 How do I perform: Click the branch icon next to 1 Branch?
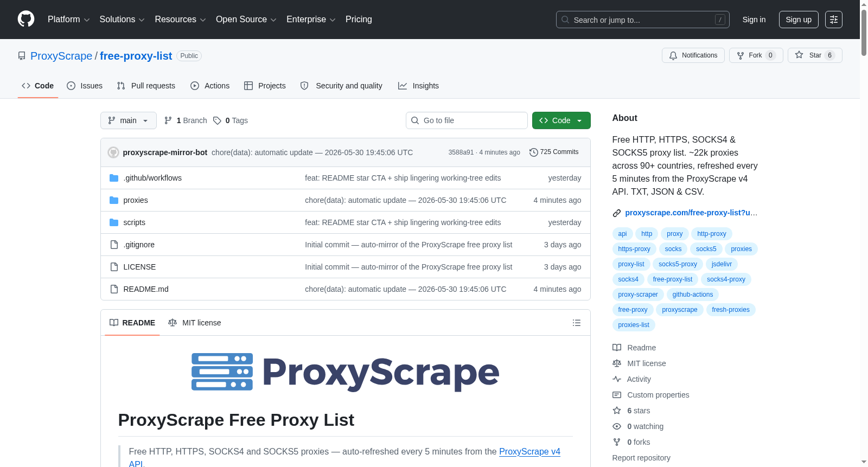click(168, 120)
